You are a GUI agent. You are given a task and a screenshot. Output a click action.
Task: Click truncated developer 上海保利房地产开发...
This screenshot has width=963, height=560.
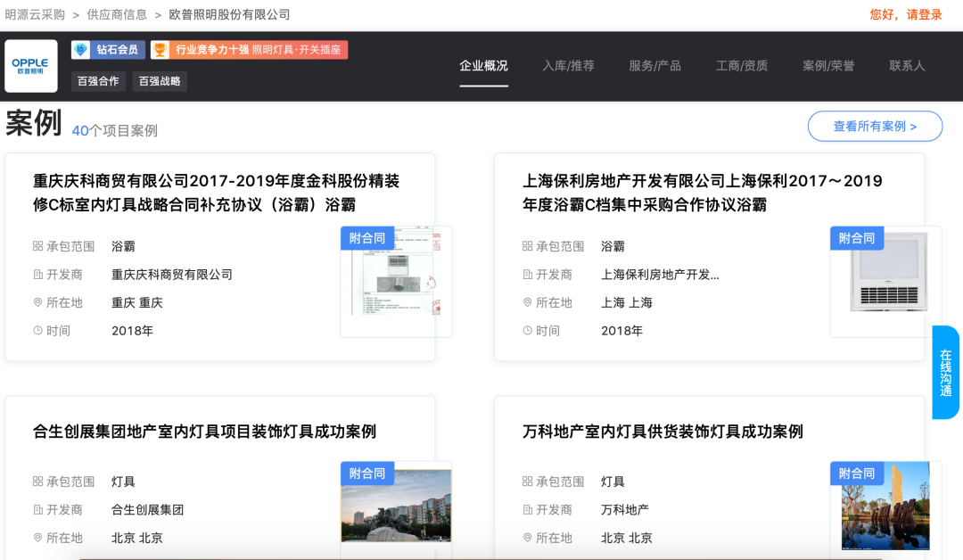pyautogui.click(x=660, y=275)
